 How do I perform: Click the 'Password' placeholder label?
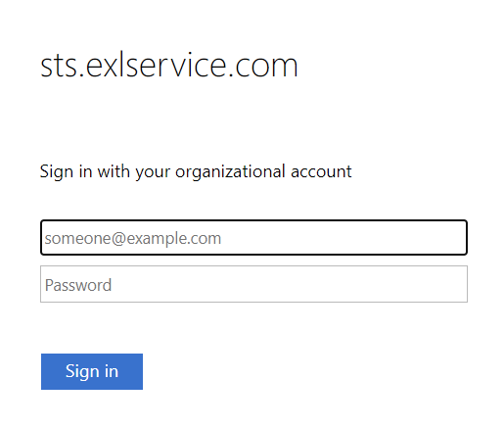coord(78,285)
